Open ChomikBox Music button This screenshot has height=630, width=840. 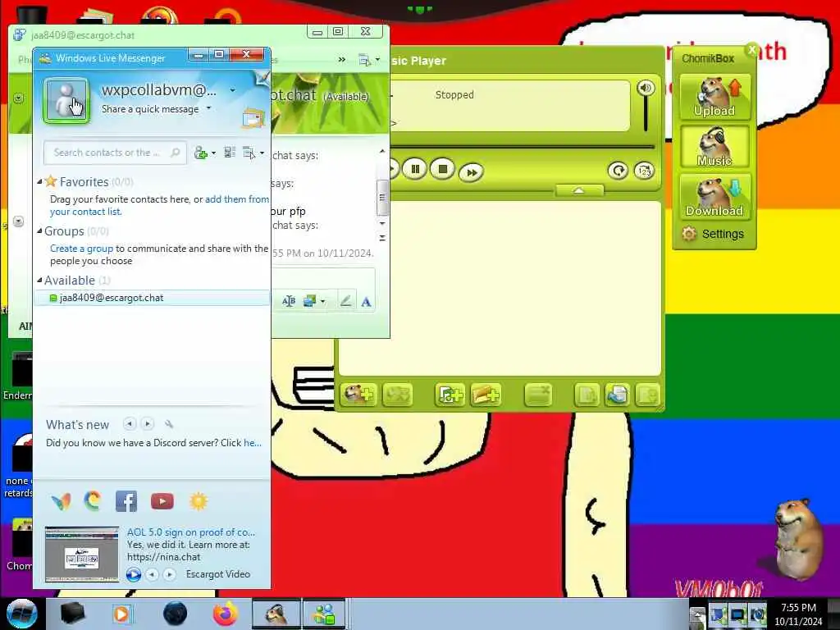click(x=714, y=147)
